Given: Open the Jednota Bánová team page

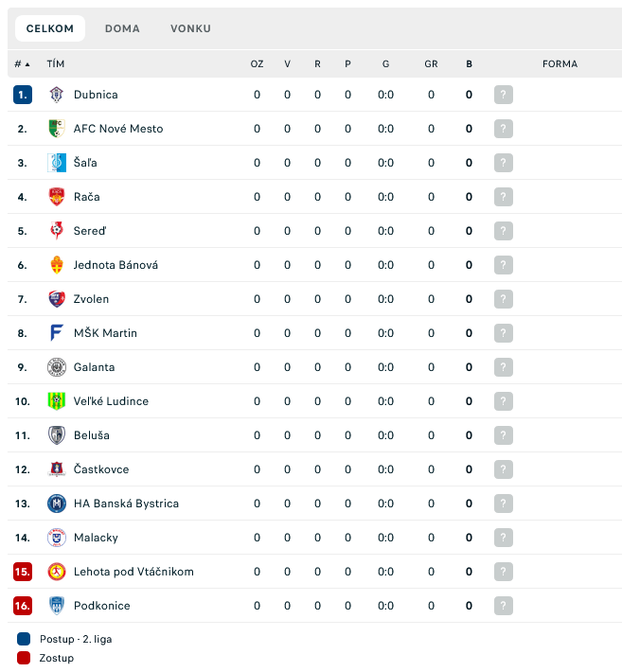Looking at the screenshot, I should point(116,265).
